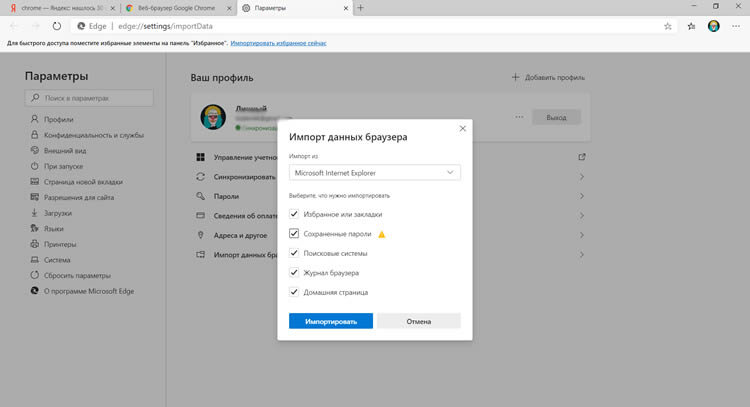This screenshot has width=750, height=407.
Task: Expand the Синхронизировать row chevron
Action: point(582,177)
